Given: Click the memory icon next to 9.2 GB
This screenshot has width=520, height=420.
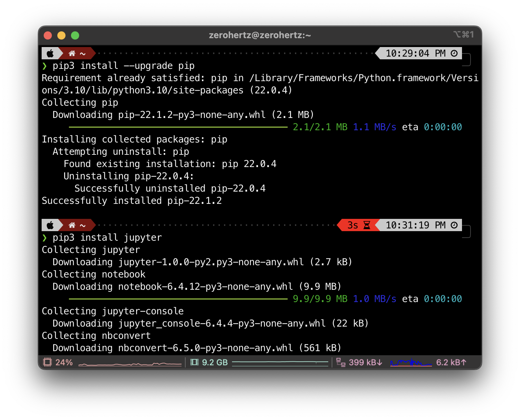Looking at the screenshot, I should tap(194, 362).
